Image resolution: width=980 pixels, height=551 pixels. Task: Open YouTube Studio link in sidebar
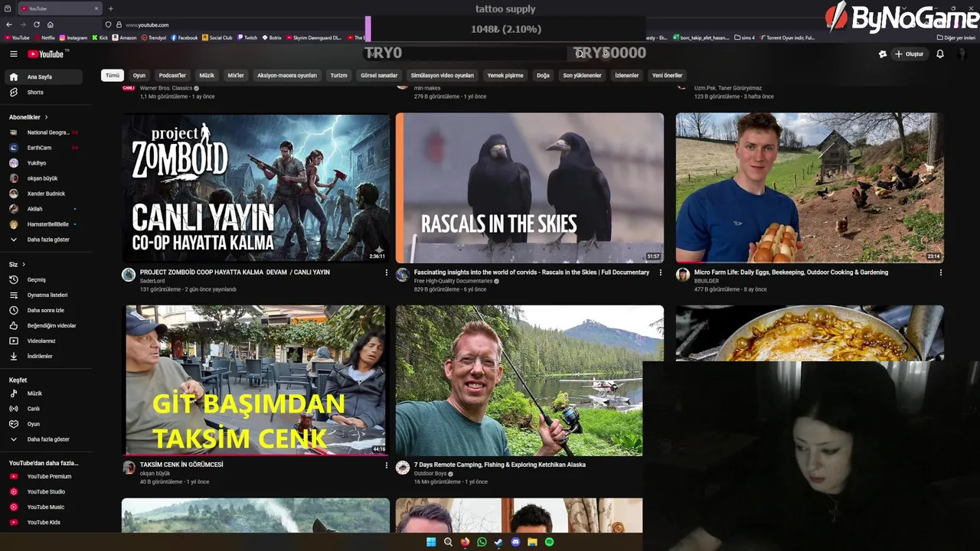coord(42,492)
